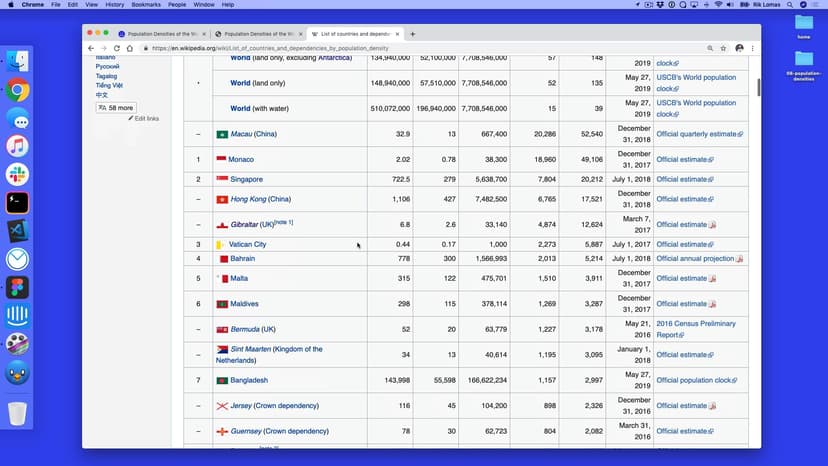This screenshot has width=828, height=466.
Task: Open the Music app in the dock
Action: coord(17,146)
